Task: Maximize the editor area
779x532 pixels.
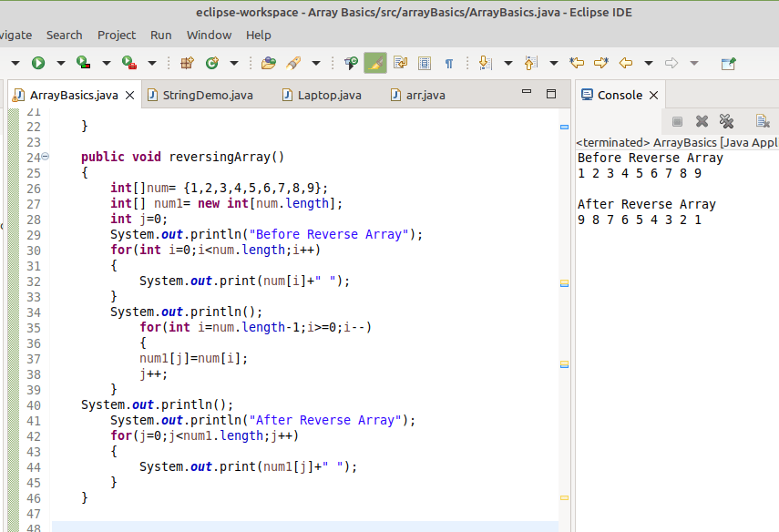Action: click(551, 94)
